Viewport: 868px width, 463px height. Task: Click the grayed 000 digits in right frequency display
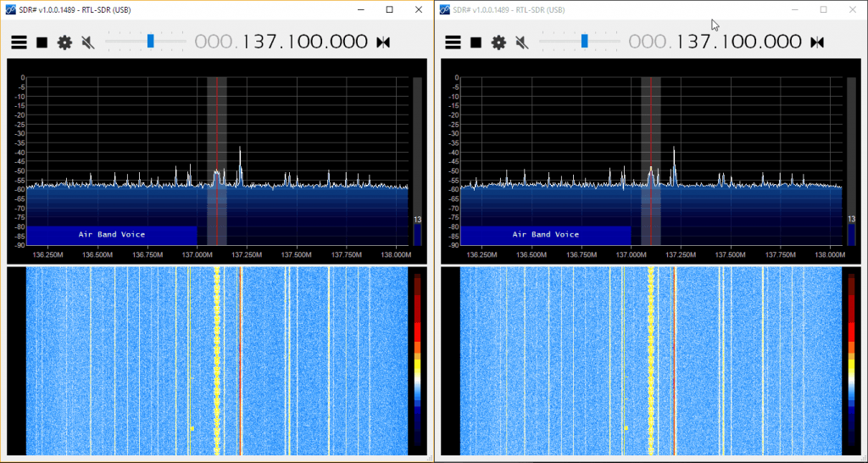650,42
